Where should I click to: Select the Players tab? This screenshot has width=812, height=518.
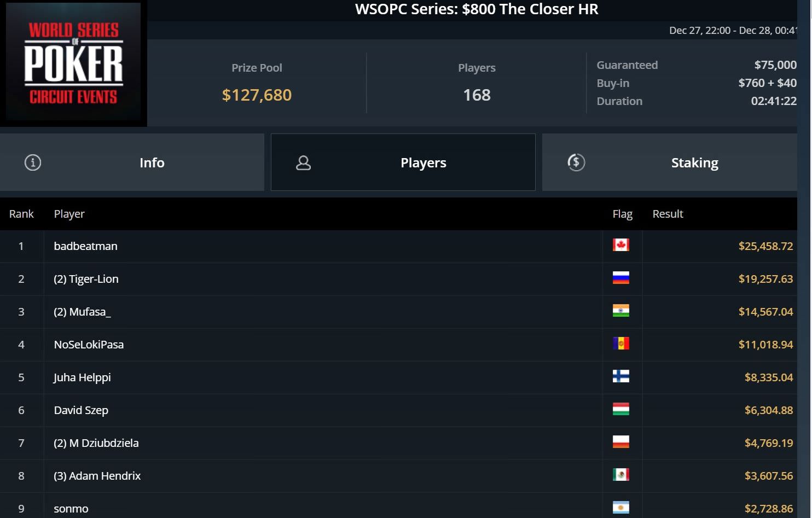(x=403, y=162)
